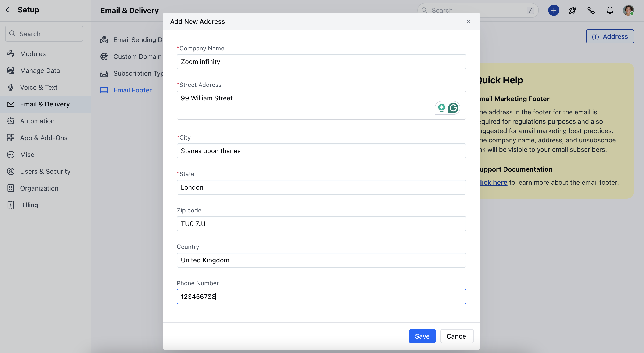Image resolution: width=644 pixels, height=353 pixels.
Task: Click the Country input field
Action: [x=321, y=260]
